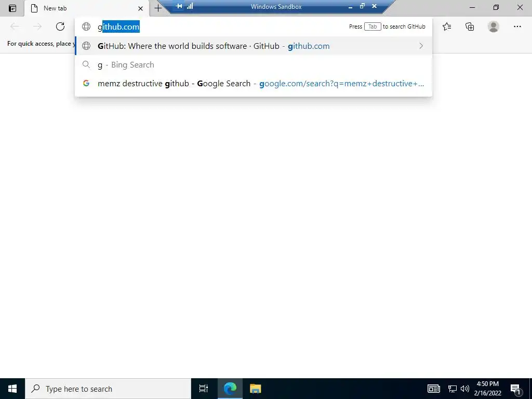Click the Tab key hint to search GitHub
The height and width of the screenshot is (399, 532).
373,26
